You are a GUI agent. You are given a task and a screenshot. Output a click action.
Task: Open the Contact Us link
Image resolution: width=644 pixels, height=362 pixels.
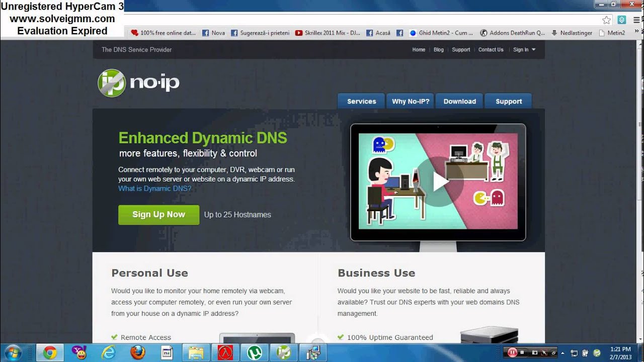point(491,50)
